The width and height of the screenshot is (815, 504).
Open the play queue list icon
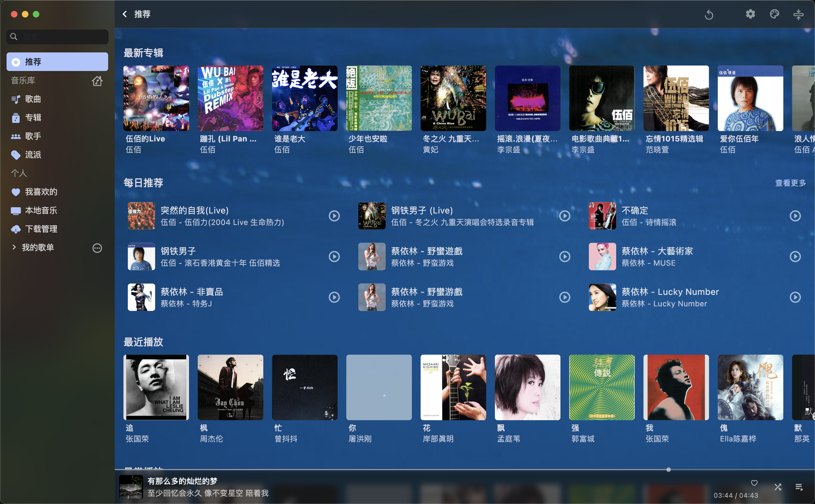pos(799,487)
